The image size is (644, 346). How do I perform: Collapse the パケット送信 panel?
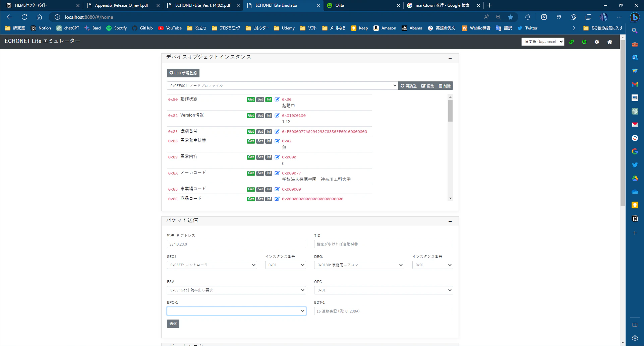point(450,221)
